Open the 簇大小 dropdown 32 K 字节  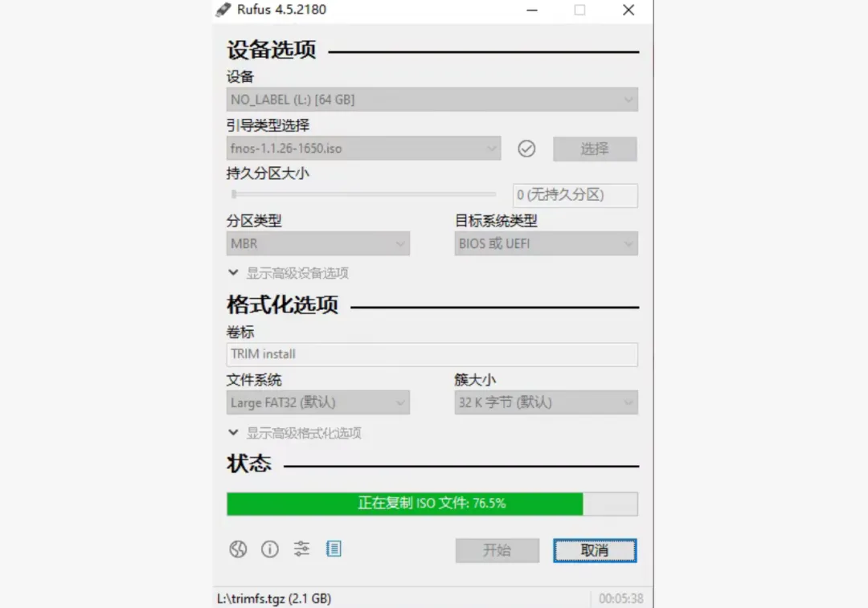coord(546,402)
